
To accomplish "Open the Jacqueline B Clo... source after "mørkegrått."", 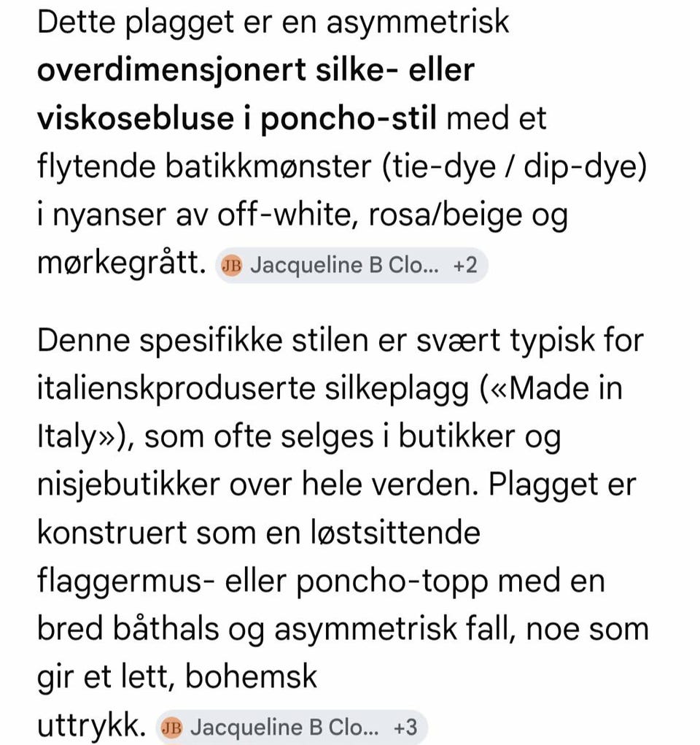I will pos(352,266).
